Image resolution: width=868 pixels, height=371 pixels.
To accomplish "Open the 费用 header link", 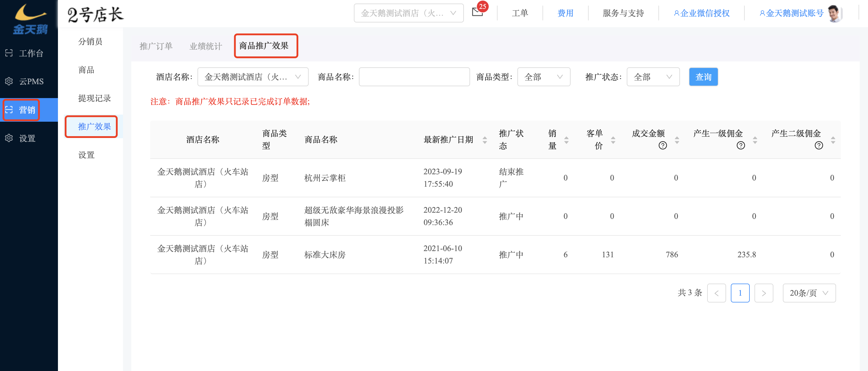I will 565,13.
